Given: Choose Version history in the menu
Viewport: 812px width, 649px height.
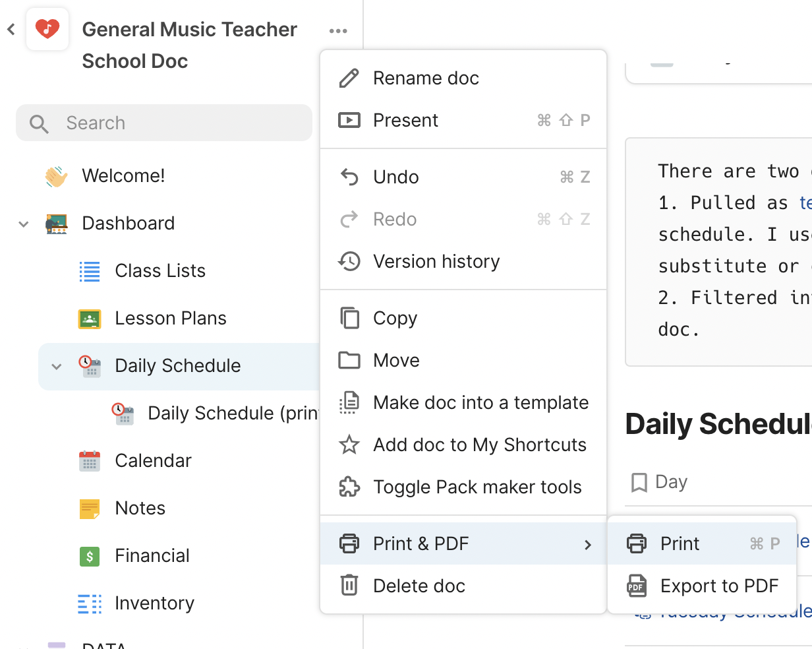Looking at the screenshot, I should [436, 262].
